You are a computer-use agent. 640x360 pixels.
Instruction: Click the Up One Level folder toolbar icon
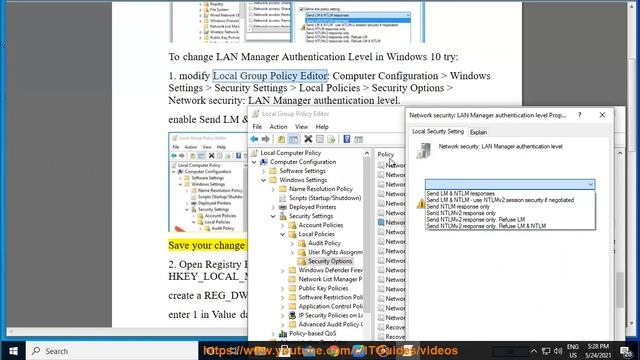pyautogui.click(x=281, y=139)
